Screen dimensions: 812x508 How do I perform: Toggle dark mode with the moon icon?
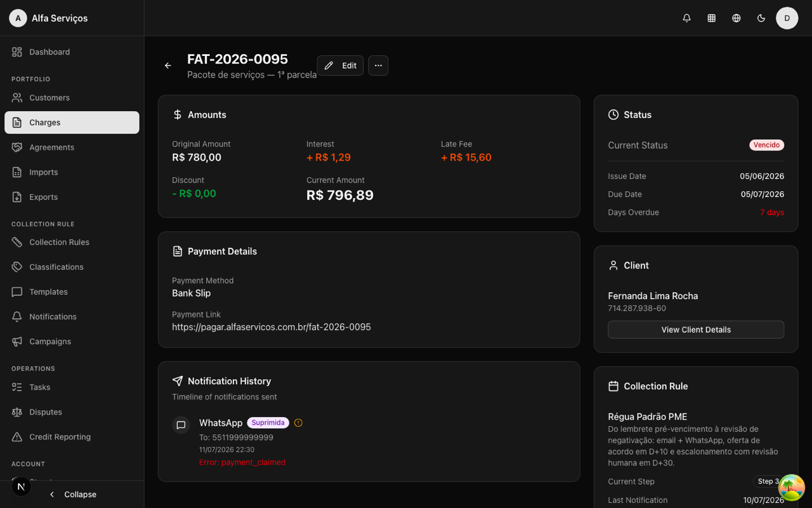click(761, 18)
